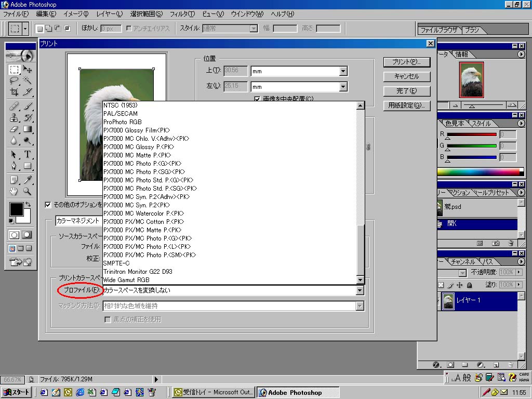The image size is (532, 399).
Task: Select the Magic Wand tool
Action: 28,81
